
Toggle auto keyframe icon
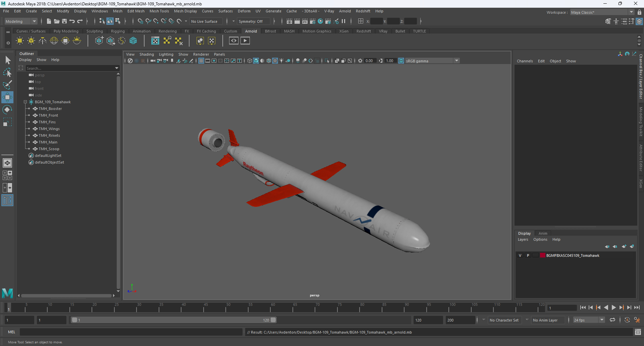(x=627, y=320)
